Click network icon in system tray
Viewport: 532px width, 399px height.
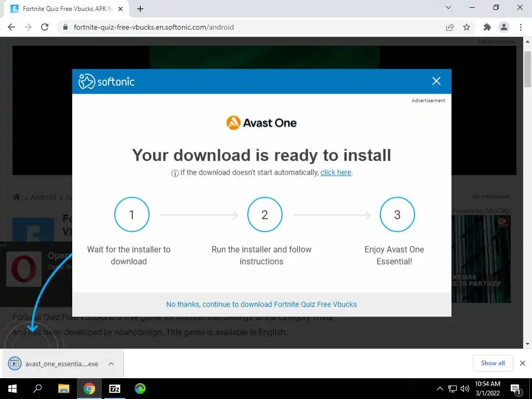pos(453,389)
